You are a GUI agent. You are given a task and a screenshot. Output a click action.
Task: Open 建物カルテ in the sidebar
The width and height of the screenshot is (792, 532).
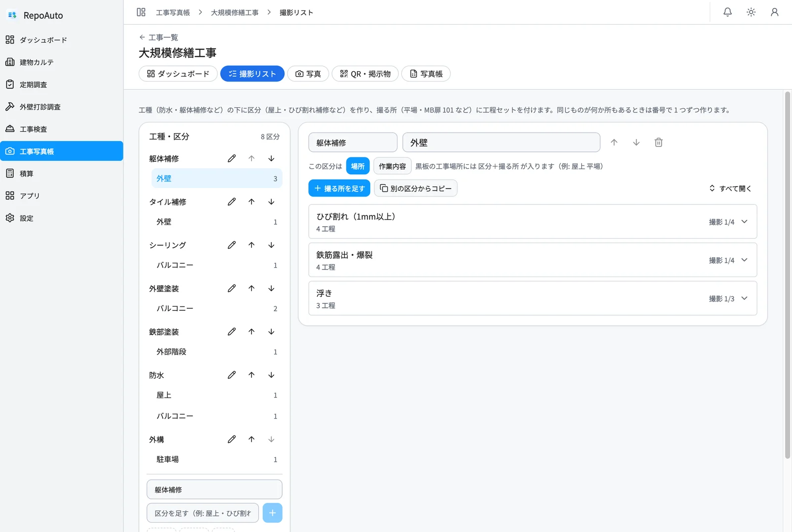click(61, 62)
